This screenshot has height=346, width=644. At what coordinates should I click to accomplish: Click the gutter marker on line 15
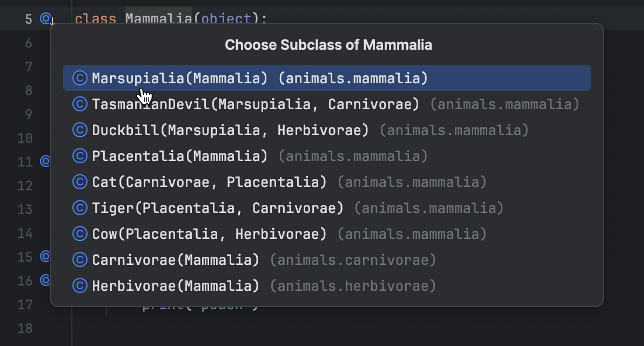click(x=45, y=256)
